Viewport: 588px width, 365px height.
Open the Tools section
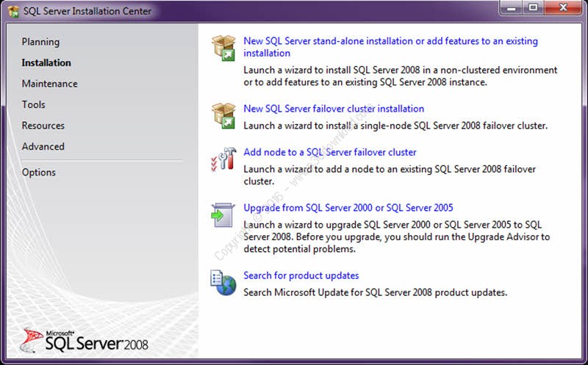click(x=33, y=105)
